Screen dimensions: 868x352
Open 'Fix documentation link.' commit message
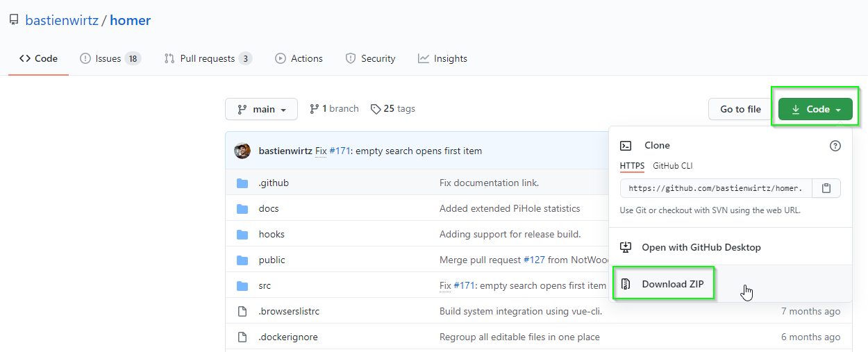click(489, 183)
